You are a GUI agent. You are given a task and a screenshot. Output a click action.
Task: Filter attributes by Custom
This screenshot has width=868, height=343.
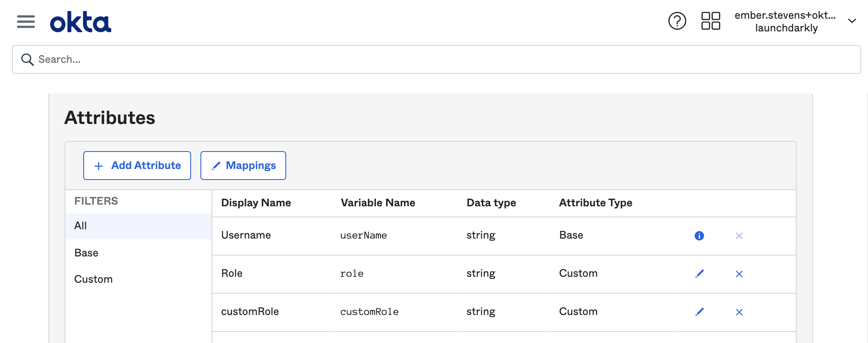93,279
